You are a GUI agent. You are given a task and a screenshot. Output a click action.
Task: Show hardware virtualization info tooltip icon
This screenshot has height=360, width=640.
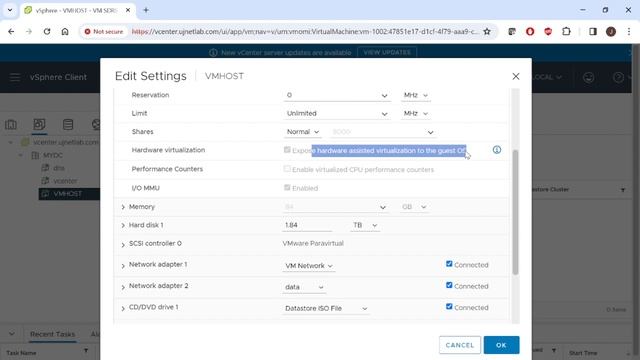(497, 150)
